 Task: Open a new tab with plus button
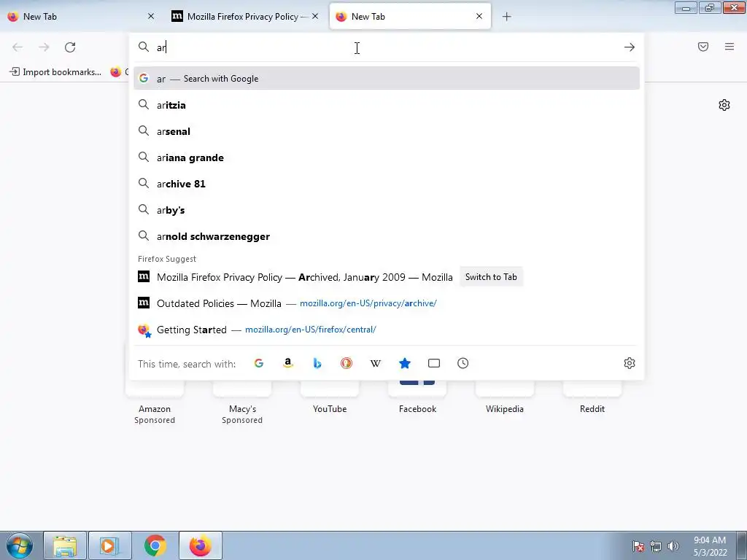tap(507, 17)
